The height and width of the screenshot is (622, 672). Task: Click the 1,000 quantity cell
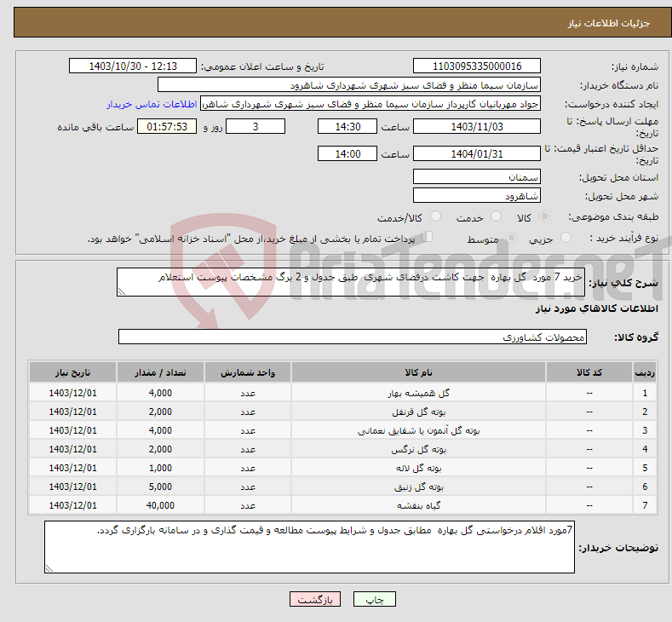tap(160, 468)
